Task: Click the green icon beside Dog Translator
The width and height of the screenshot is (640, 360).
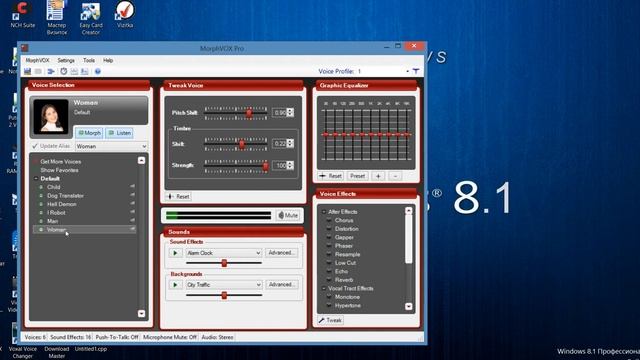Action: 41,196
